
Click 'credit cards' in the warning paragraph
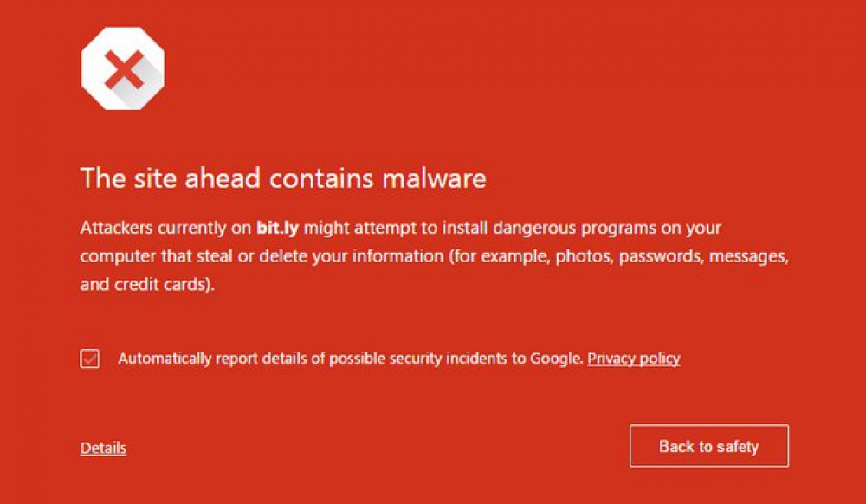158,286
